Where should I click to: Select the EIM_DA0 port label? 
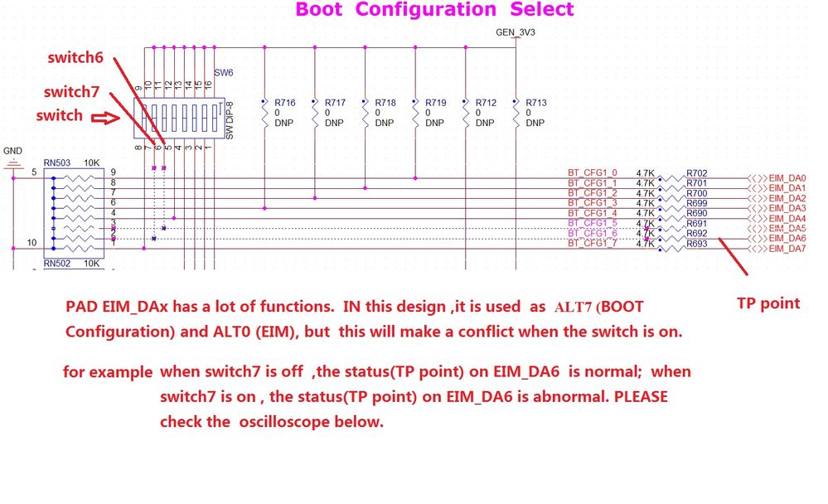click(787, 178)
